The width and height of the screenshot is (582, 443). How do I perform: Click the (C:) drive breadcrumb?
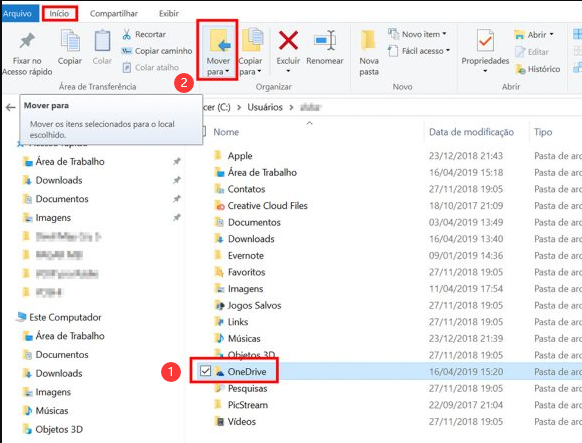[217, 107]
